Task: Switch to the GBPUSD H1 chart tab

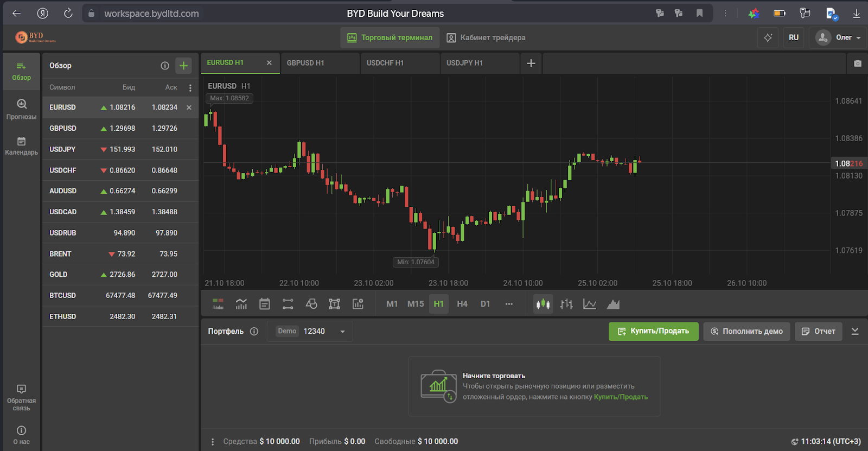Action: (305, 63)
